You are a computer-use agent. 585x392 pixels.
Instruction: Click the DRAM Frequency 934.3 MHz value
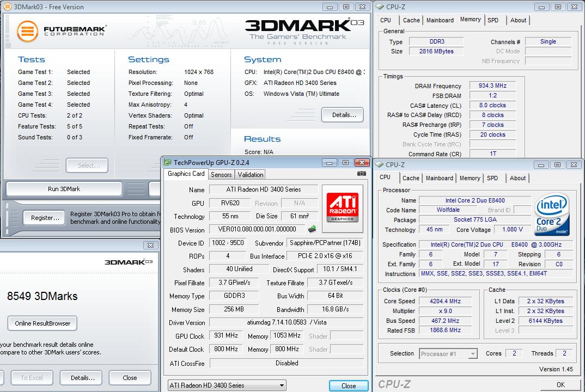click(x=492, y=86)
